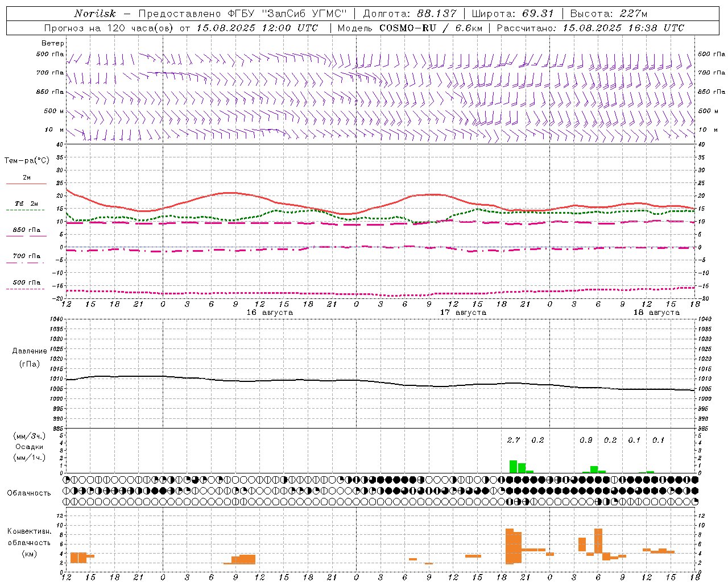Screen dimensions: 728x582
Task: Click the "Давление" pressure panel label
Action: tap(30, 351)
